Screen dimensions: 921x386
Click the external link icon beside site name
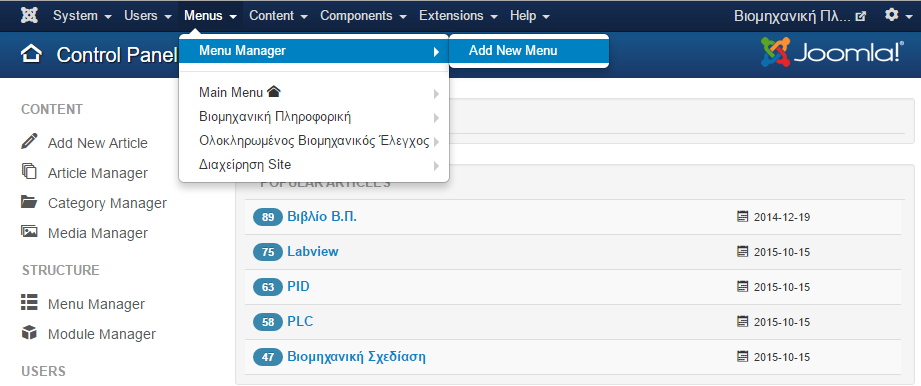point(861,16)
